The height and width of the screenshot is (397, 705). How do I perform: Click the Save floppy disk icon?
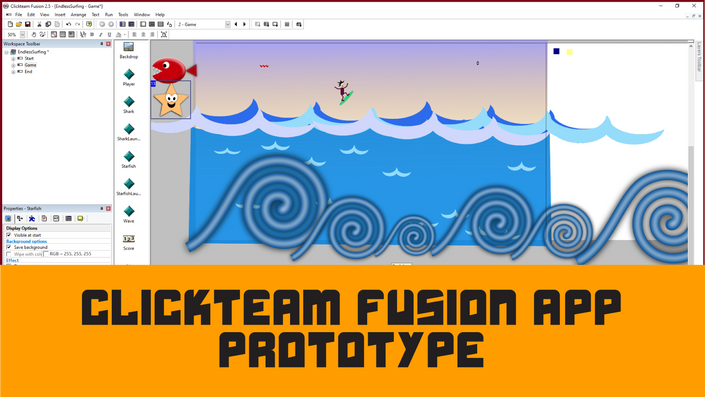pos(27,24)
